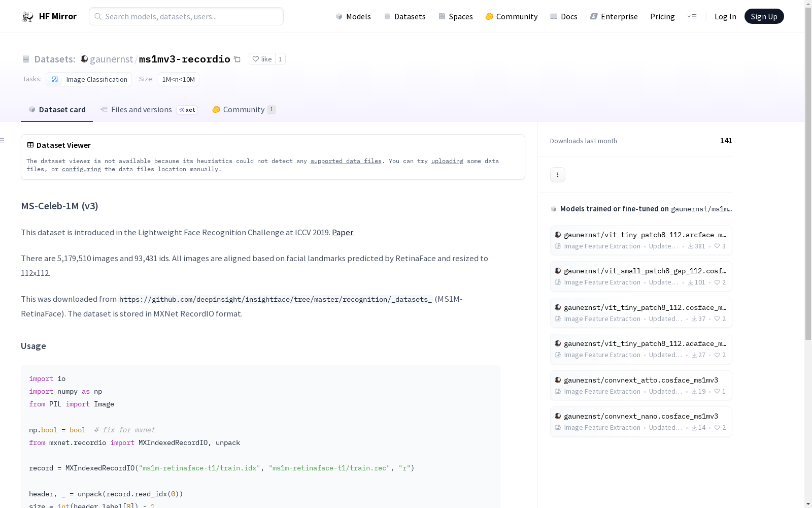Open Spaces from the navigation bar
The width and height of the screenshot is (812, 508).
coord(456,16)
